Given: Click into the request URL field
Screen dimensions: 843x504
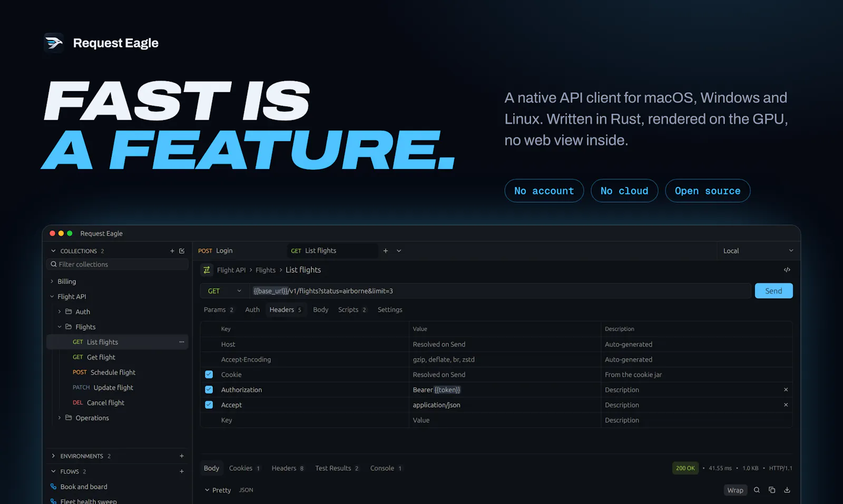Looking at the screenshot, I should (501, 291).
